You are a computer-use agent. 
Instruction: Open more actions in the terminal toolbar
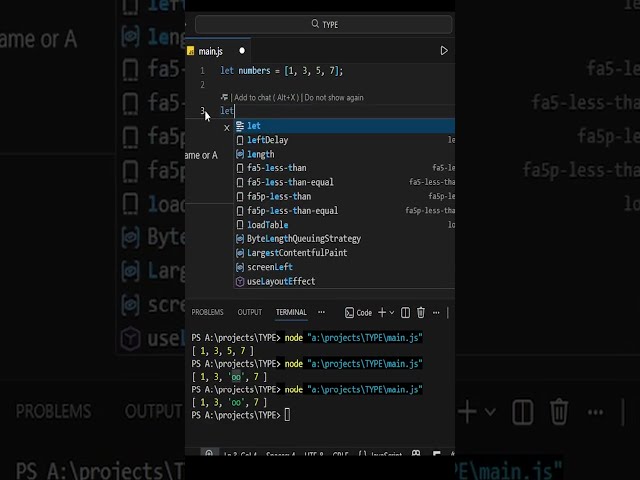436,313
